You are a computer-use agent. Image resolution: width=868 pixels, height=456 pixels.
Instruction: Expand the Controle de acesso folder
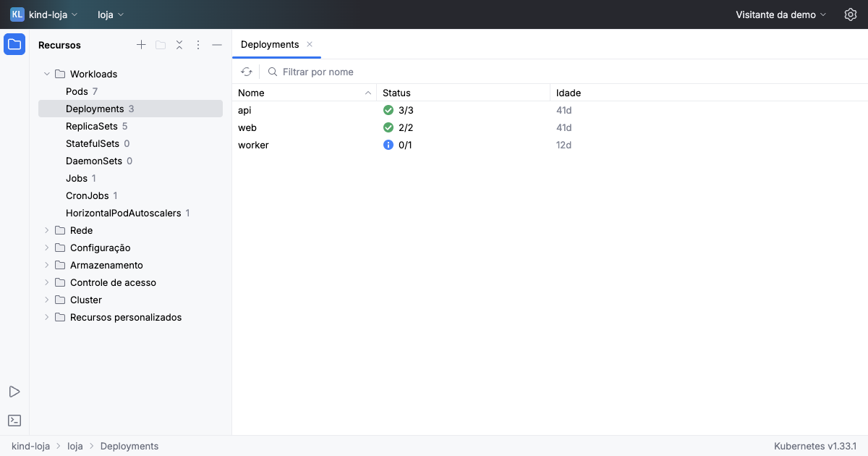point(47,282)
